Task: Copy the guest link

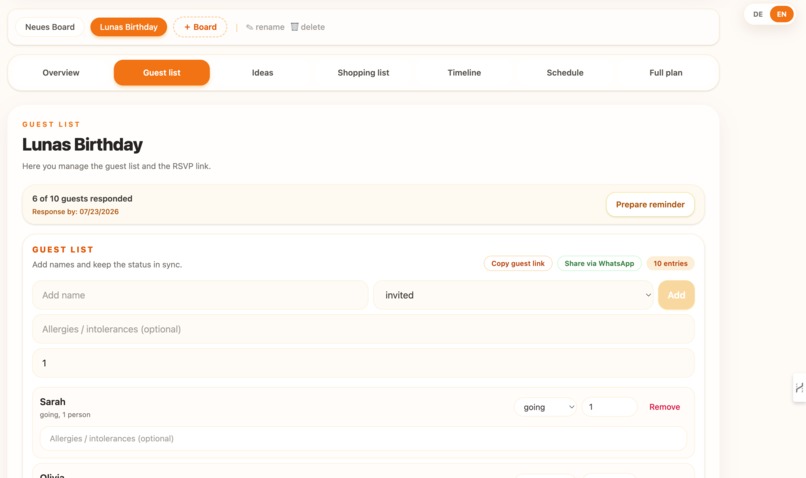Action: (518, 263)
